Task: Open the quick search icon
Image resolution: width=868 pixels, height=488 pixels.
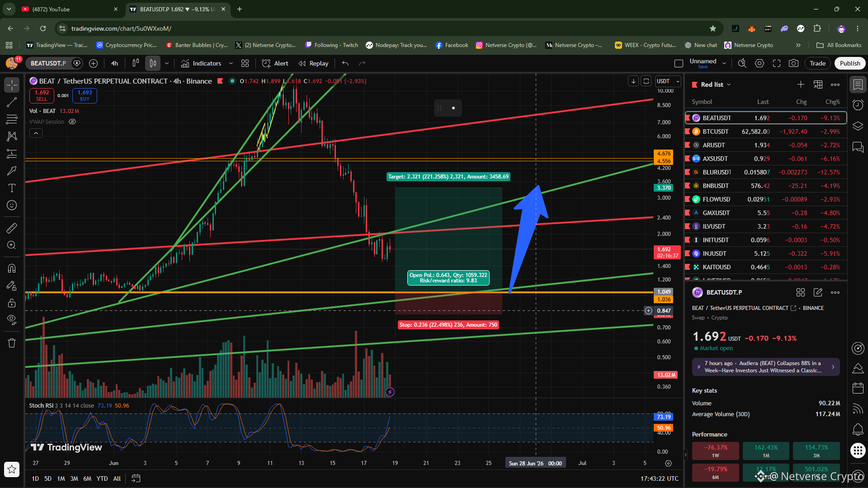Action: [x=742, y=63]
